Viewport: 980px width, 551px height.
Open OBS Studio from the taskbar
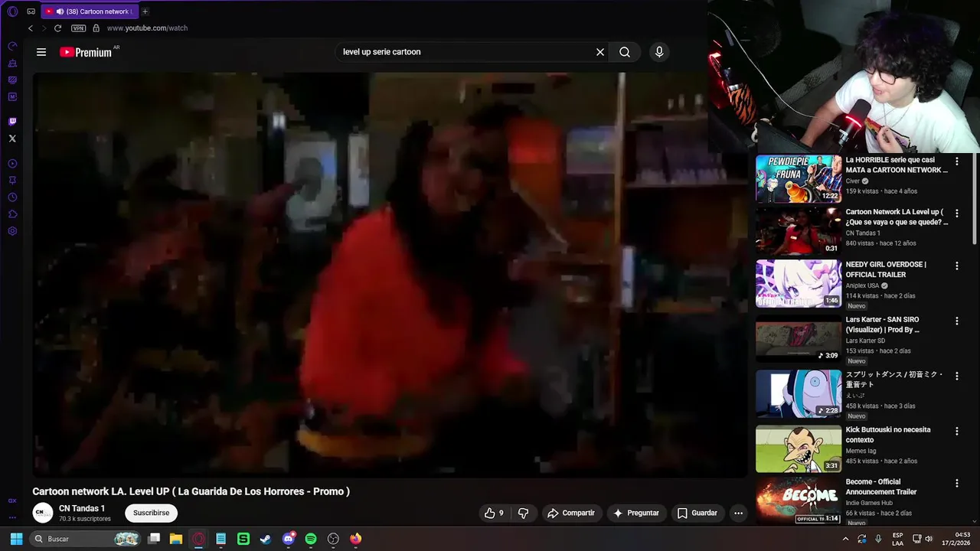pos(333,539)
